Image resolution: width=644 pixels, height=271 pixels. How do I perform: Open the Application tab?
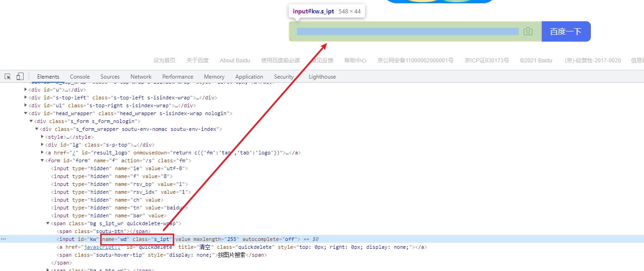pos(249,77)
